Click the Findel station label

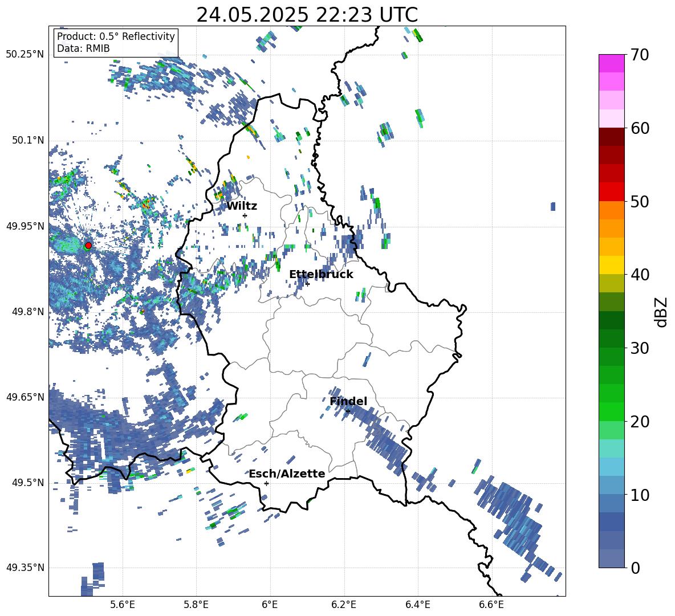348,401
